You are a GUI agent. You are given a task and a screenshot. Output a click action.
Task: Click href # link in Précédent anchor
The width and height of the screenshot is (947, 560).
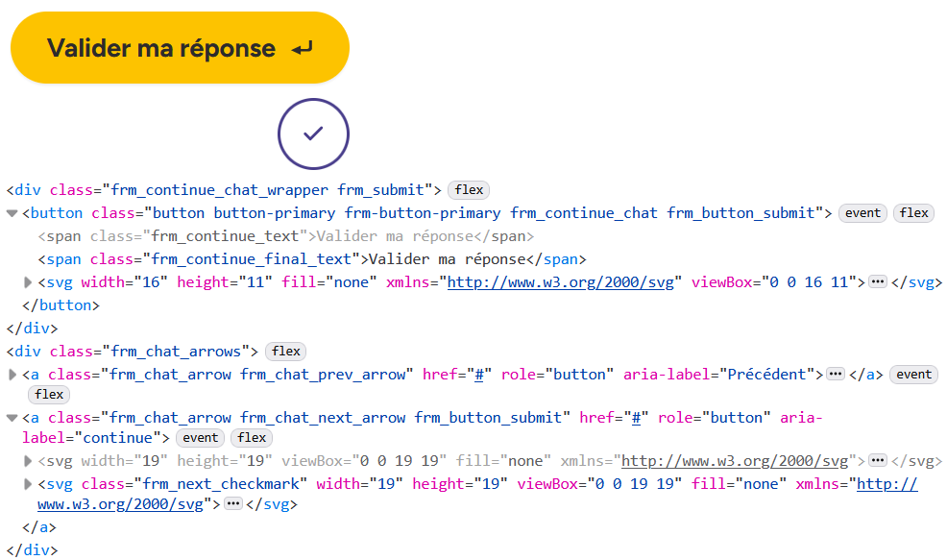pos(479,375)
